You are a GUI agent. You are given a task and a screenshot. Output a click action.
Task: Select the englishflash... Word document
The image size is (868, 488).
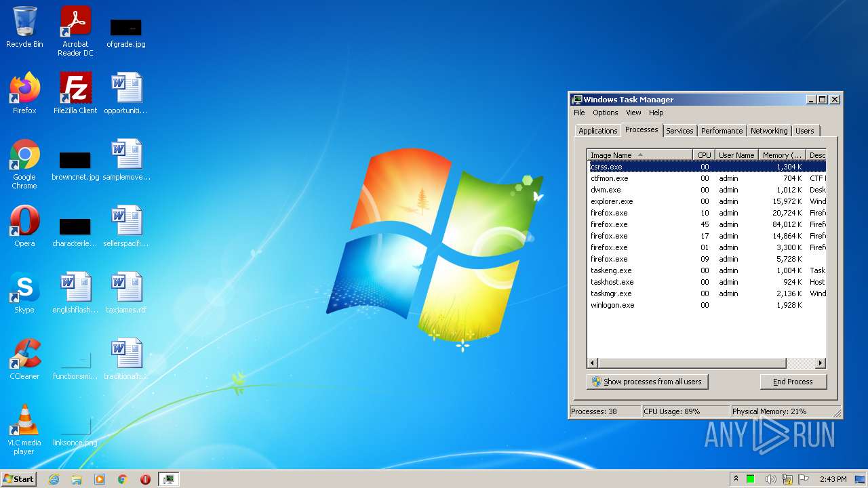tap(75, 293)
